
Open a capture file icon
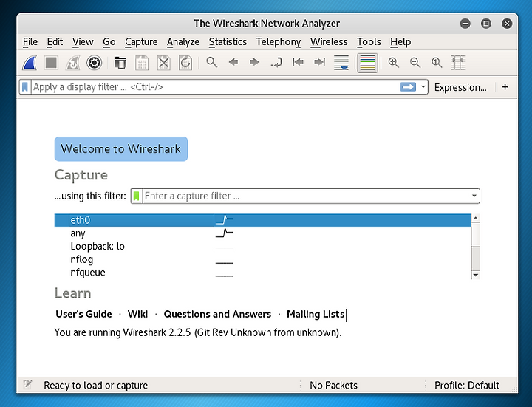[x=120, y=63]
